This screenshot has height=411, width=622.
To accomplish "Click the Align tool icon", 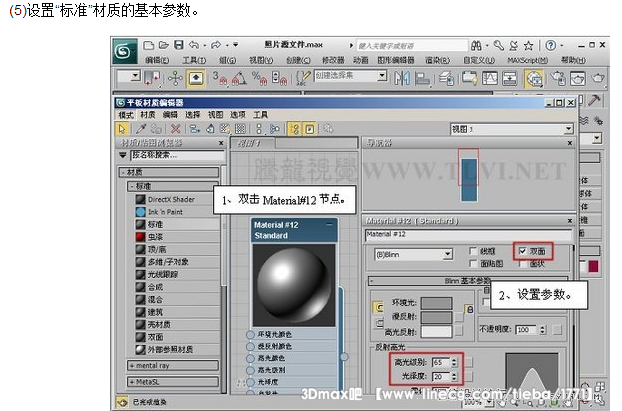I will click(422, 78).
